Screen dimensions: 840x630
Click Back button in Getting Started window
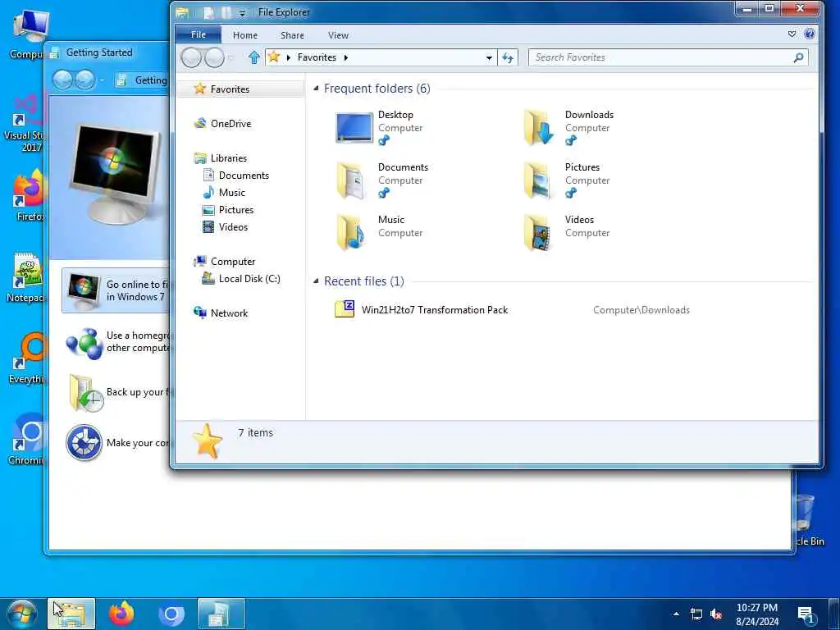62,80
